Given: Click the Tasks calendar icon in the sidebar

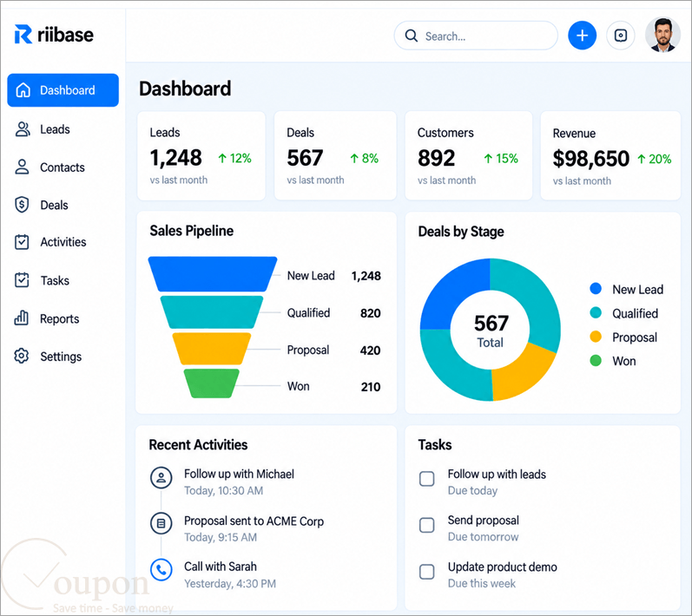Looking at the screenshot, I should point(22,280).
